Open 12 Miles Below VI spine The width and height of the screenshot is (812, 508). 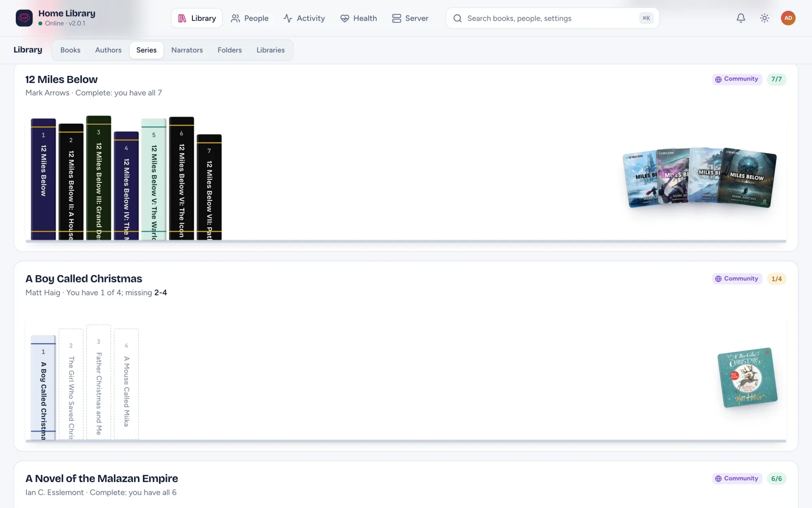[181, 178]
